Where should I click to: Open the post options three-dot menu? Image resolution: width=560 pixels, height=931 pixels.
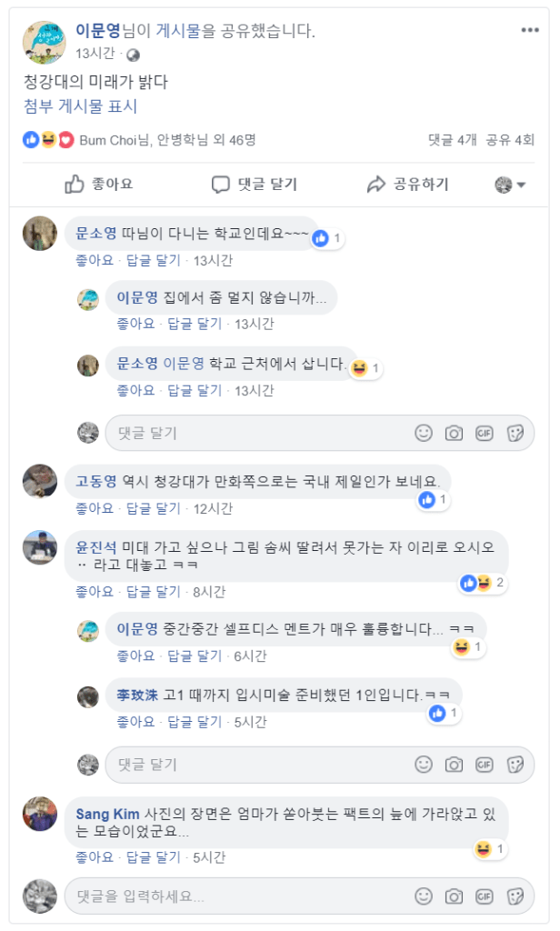[x=530, y=30]
